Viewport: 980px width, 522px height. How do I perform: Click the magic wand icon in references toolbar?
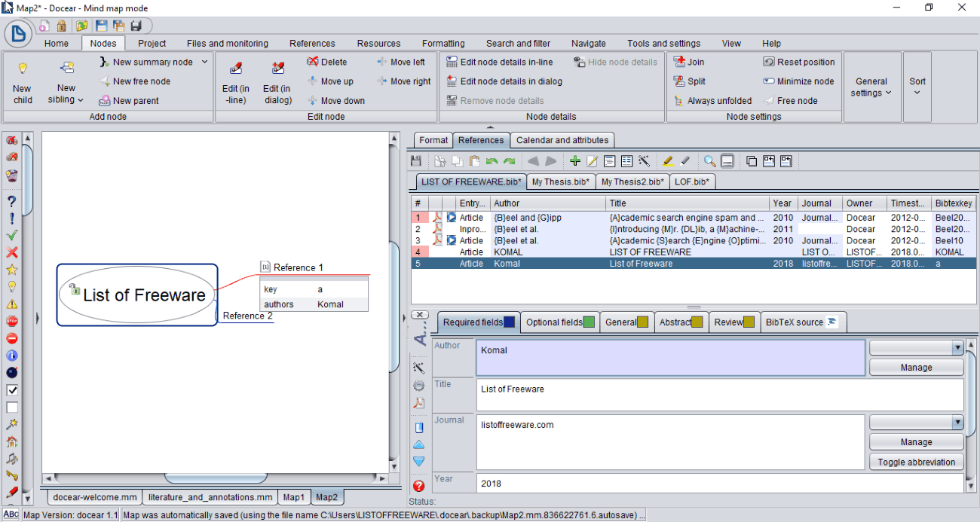coord(644,160)
